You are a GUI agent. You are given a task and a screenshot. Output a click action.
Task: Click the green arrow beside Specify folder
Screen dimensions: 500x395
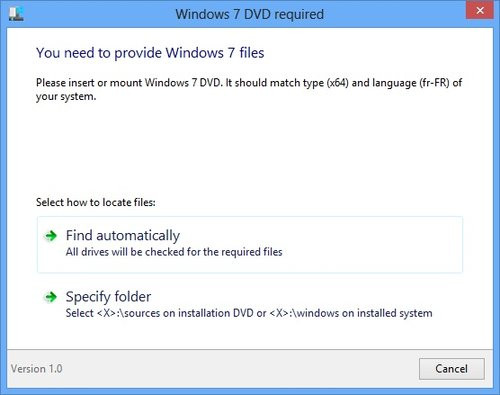[51, 297]
